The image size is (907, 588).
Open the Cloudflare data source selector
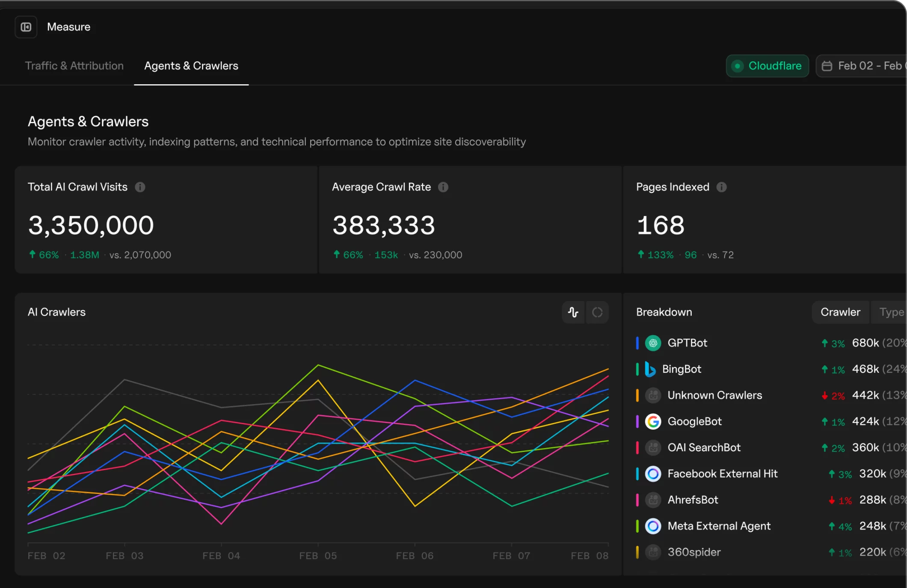pos(767,66)
